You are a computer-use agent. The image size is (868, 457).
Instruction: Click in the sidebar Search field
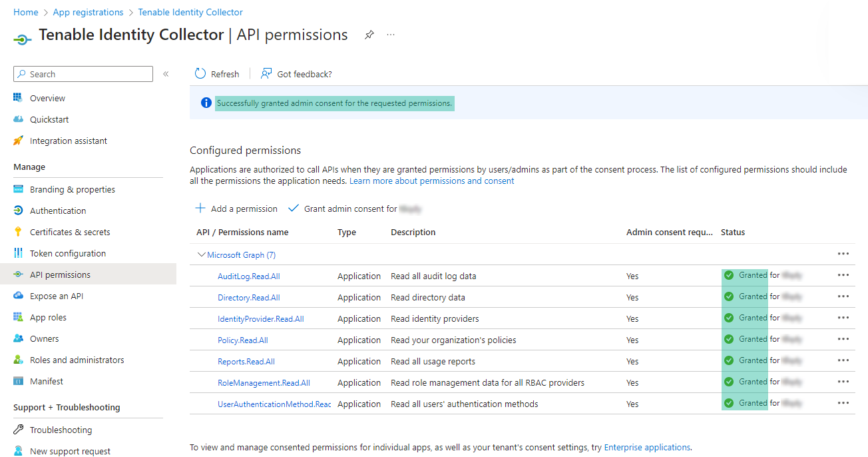(x=83, y=74)
